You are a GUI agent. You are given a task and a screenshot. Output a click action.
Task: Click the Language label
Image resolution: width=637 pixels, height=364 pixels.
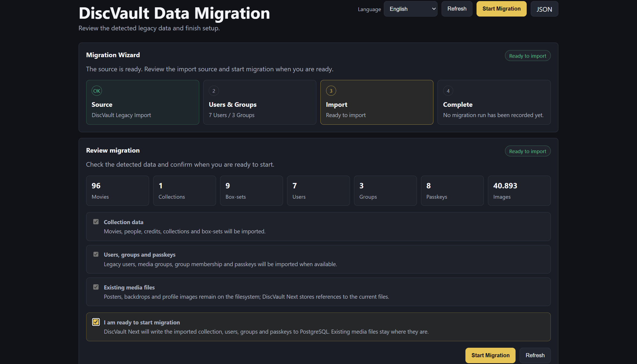point(369,9)
